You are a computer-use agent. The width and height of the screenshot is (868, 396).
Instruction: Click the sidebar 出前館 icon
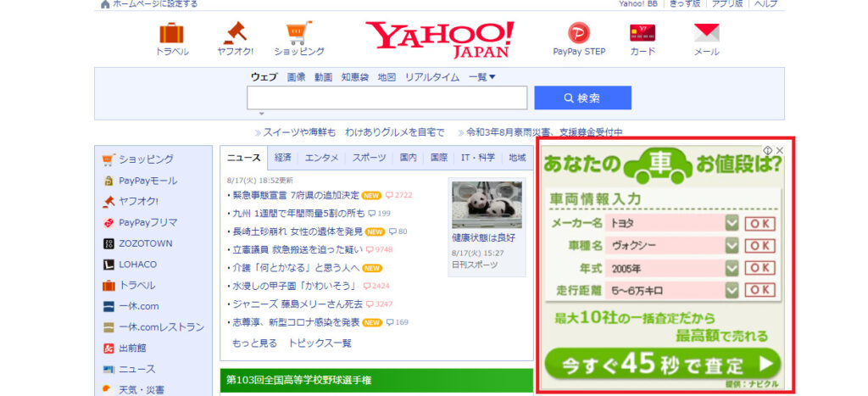pos(108,349)
